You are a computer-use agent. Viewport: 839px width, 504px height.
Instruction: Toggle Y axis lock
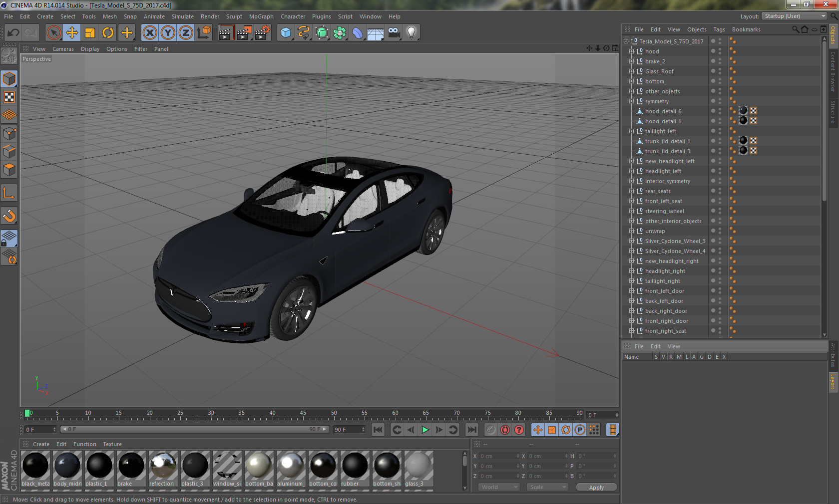pos(168,33)
